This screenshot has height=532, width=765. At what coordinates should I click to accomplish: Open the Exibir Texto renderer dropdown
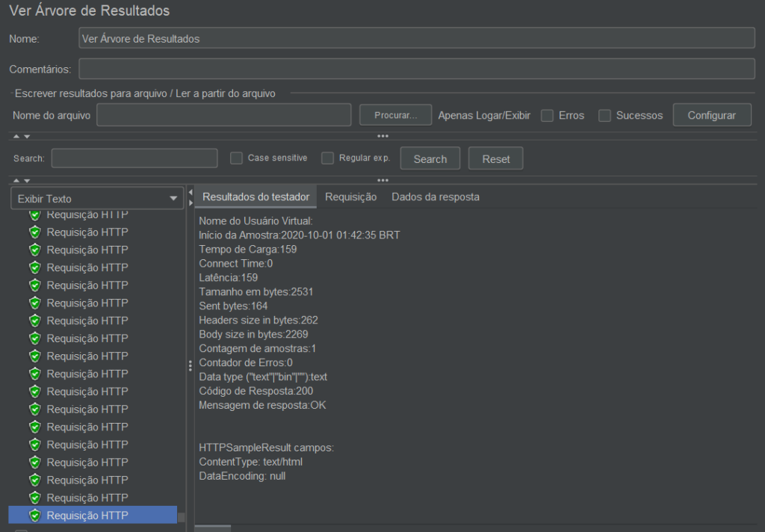pyautogui.click(x=97, y=199)
